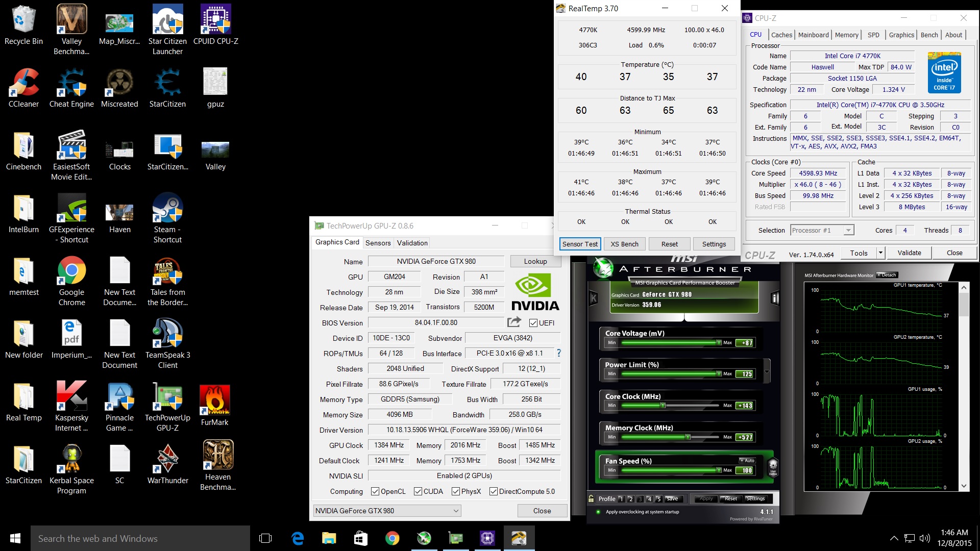This screenshot has width=980, height=551.
Task: Toggle the CUDA checkbox
Action: point(418,491)
